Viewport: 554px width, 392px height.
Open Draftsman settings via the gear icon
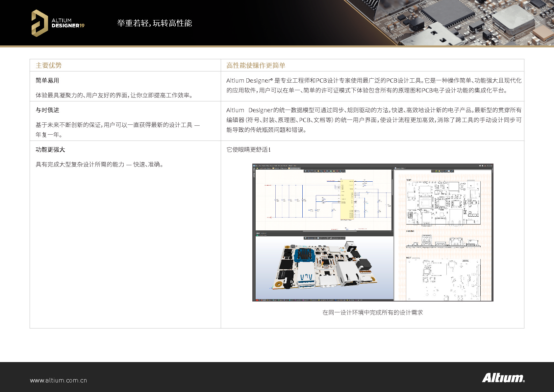pyautogui.click(x=480, y=166)
